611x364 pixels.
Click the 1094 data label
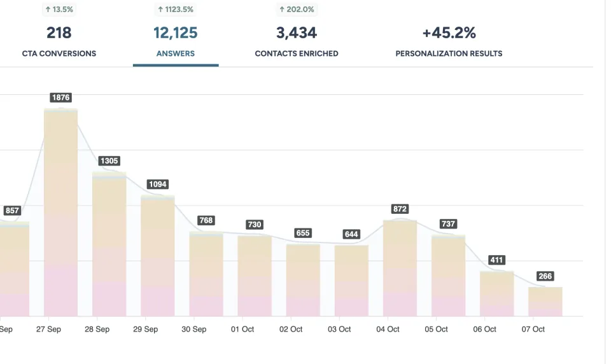coord(158,185)
